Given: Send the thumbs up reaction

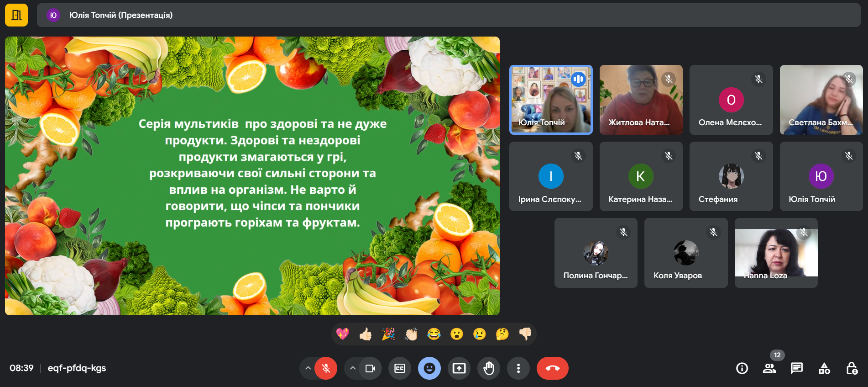Looking at the screenshot, I should point(365,334).
